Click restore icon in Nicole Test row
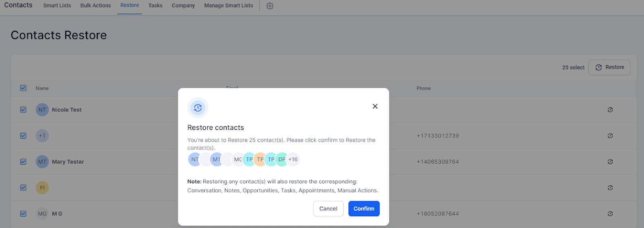This screenshot has height=228, width=644. 610,110
